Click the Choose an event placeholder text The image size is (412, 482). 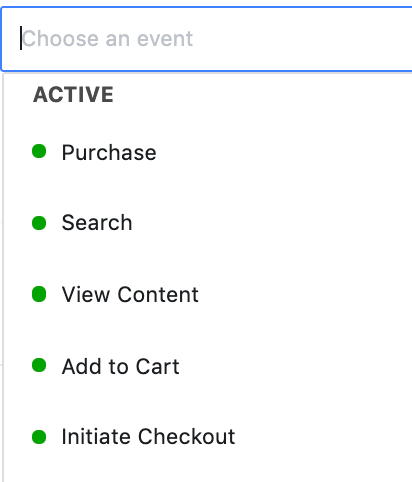click(107, 39)
